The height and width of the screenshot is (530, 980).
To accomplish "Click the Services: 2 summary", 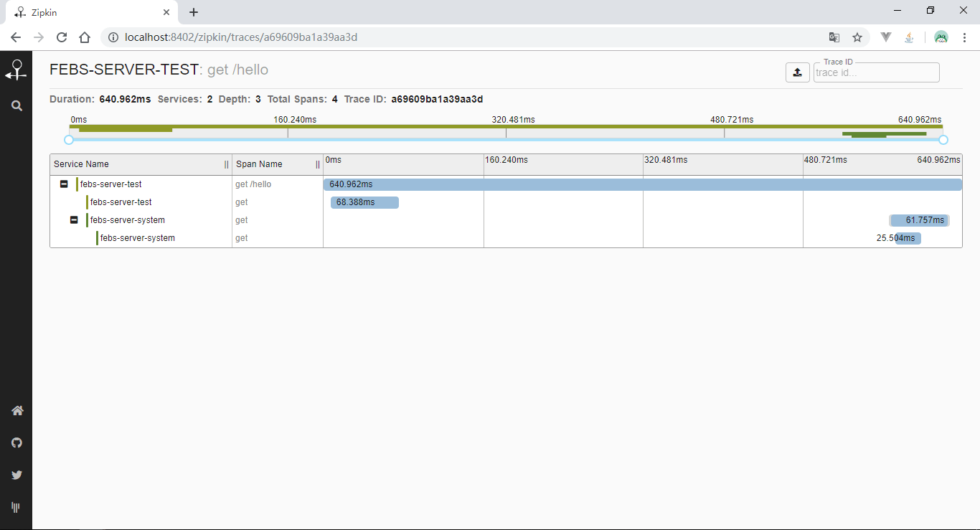I will coord(185,100).
